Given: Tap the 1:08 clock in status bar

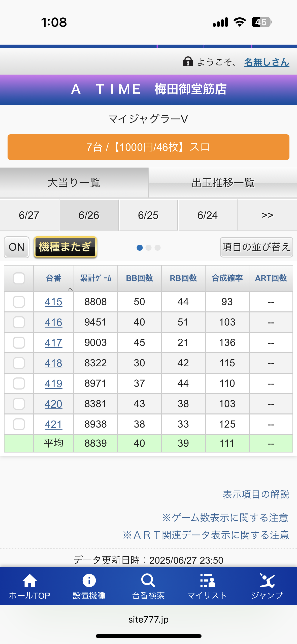Looking at the screenshot, I should 54,22.
